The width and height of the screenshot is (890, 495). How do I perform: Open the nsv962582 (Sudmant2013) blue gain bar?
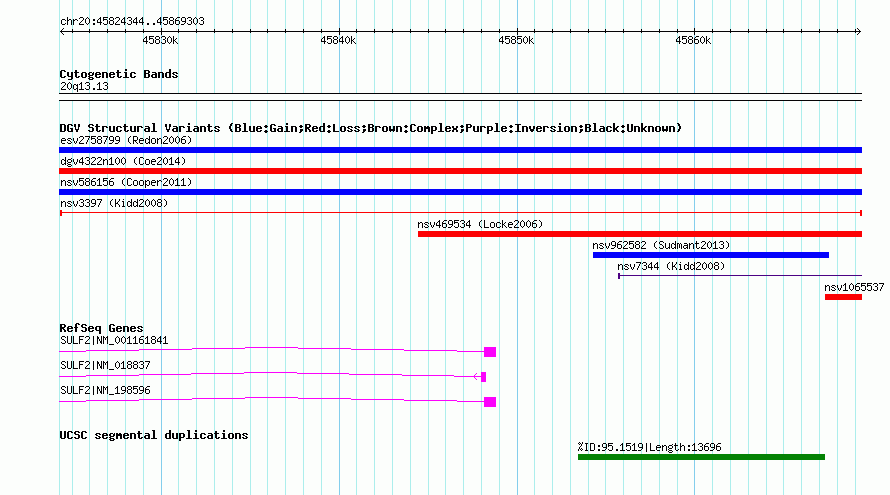pos(711,255)
